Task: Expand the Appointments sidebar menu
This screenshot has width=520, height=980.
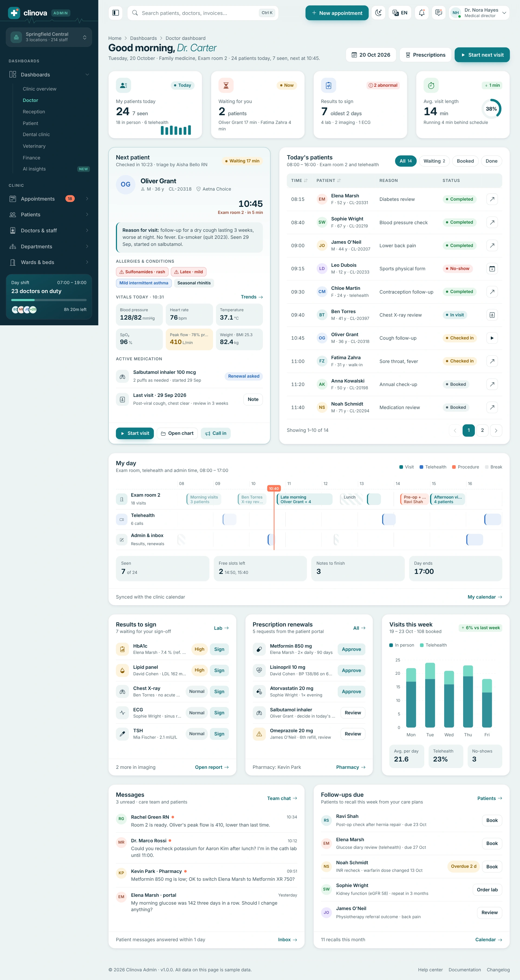Action: click(49, 199)
